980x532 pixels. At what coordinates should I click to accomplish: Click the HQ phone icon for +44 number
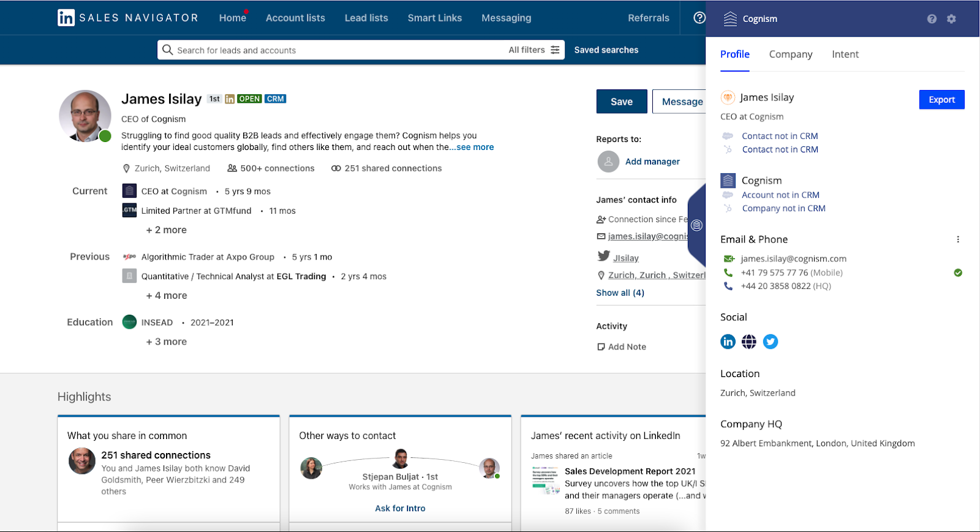(728, 286)
